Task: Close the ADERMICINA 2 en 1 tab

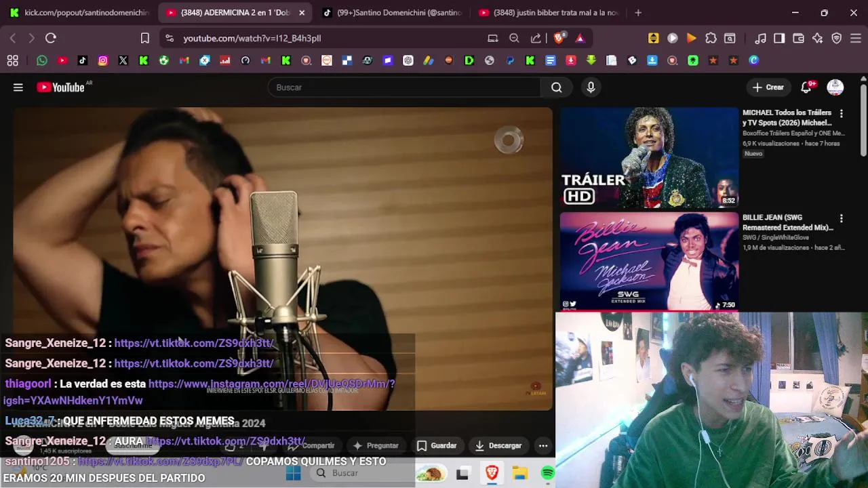Action: pyautogui.click(x=302, y=12)
